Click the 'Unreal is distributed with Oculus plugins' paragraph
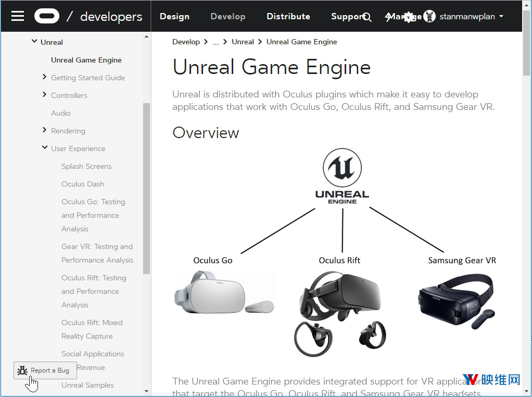Screen dimensions: 532x397 [334, 101]
